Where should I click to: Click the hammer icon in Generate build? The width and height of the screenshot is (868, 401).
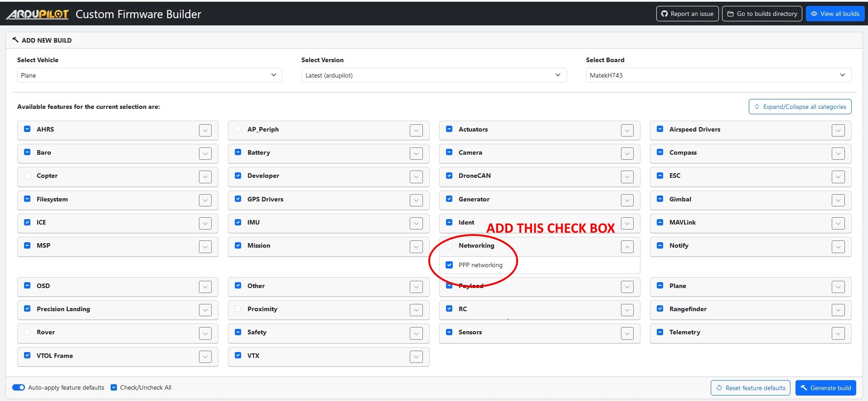point(804,388)
